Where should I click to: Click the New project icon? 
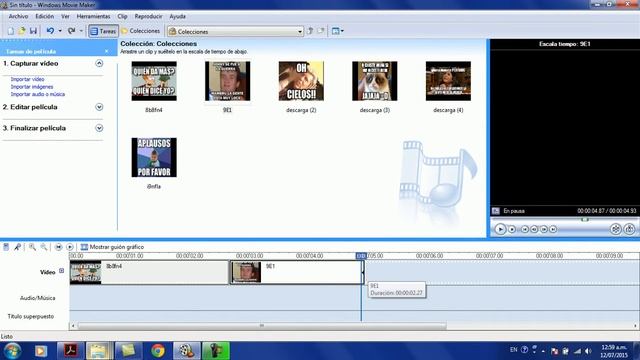(x=11, y=31)
